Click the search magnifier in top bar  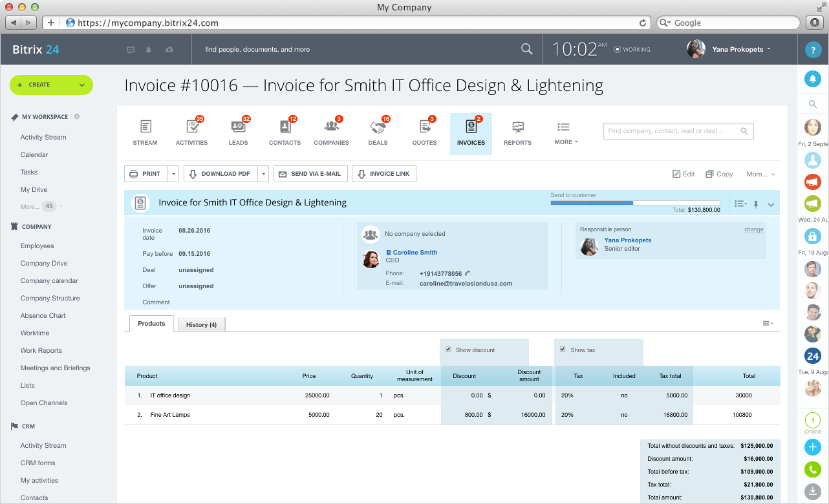tap(527, 49)
